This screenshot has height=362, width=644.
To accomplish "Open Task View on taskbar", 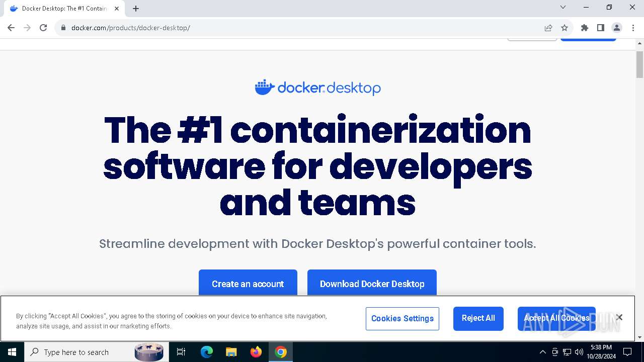I will pyautogui.click(x=181, y=352).
